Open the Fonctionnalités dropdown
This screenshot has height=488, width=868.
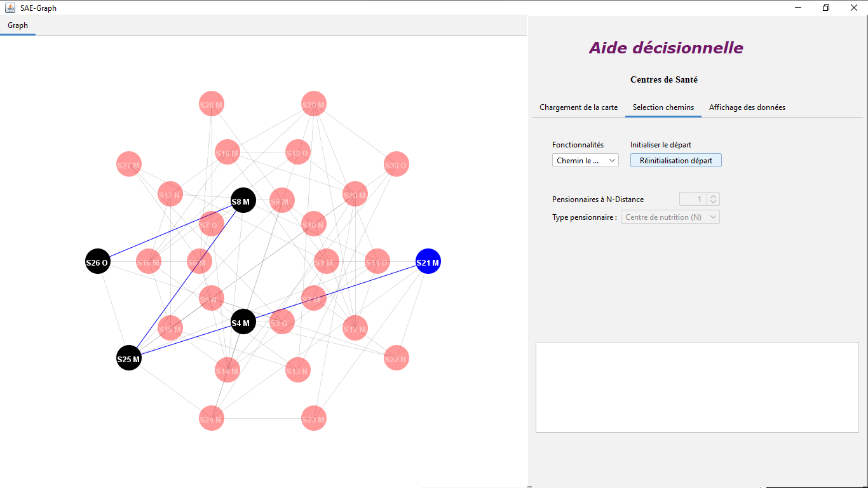pyautogui.click(x=585, y=161)
